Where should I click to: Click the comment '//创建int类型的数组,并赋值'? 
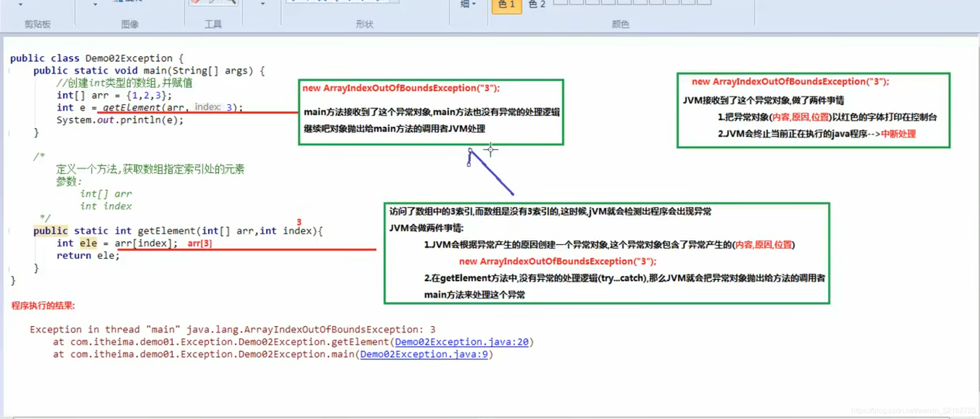pyautogui.click(x=125, y=83)
